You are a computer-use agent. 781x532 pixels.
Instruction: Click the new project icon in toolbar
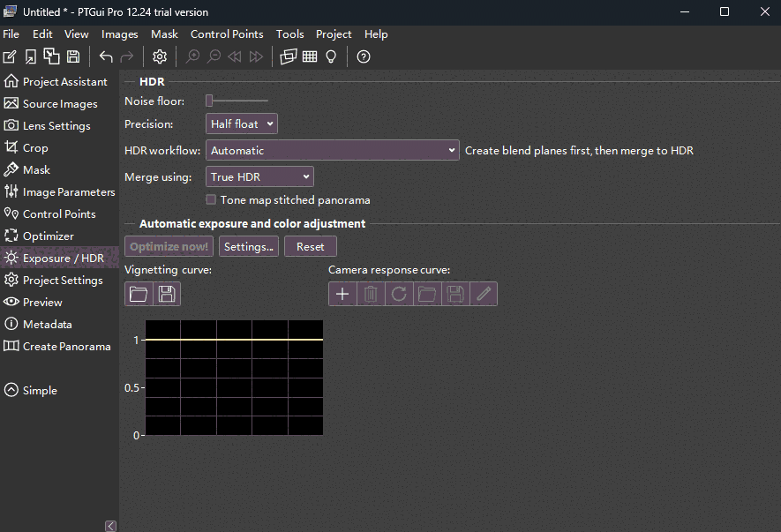click(10, 56)
